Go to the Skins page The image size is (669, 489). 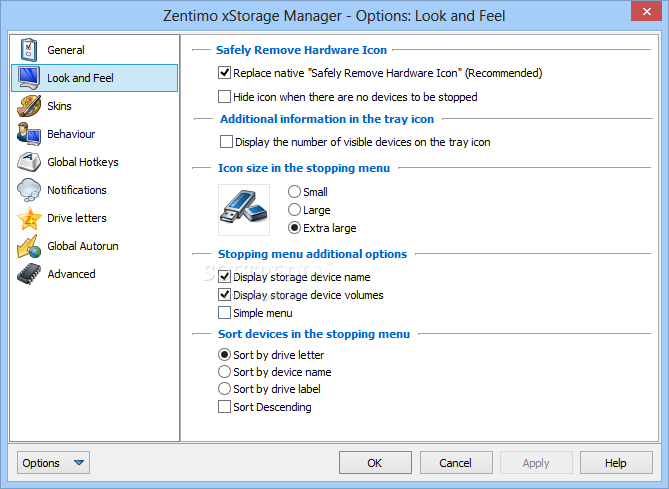coord(94,106)
